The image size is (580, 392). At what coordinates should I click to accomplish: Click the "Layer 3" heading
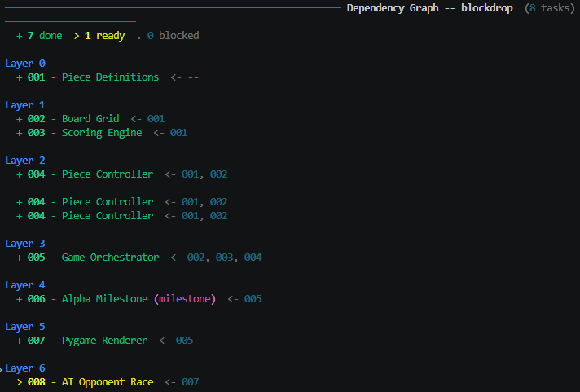pyautogui.click(x=25, y=244)
